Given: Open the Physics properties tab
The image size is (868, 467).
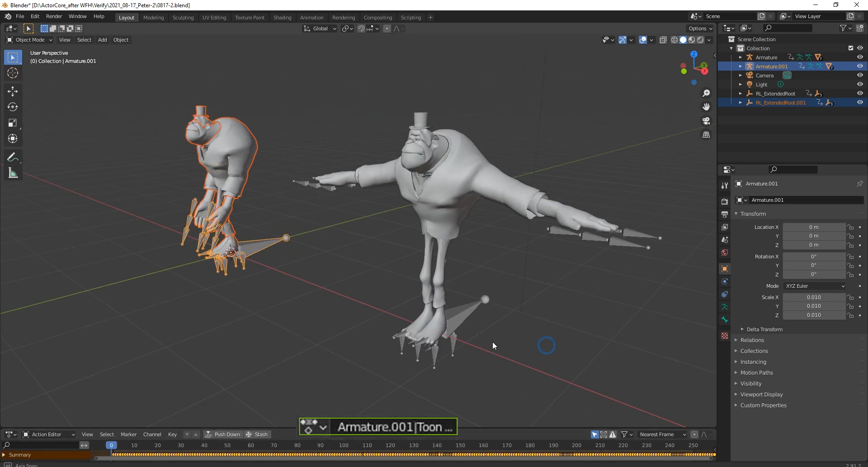Looking at the screenshot, I should (x=725, y=281).
